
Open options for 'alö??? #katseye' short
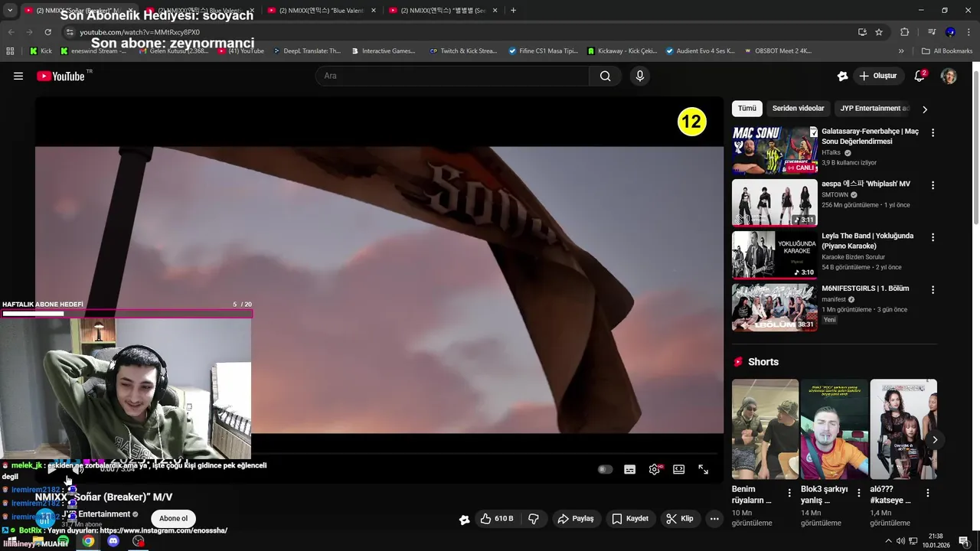927,493
